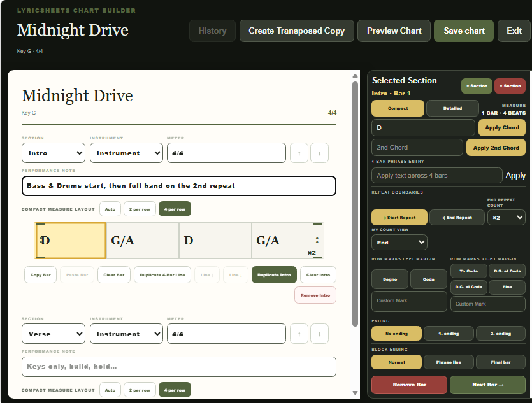This screenshot has height=403, width=532.
Task: Move Verse section down arrow
Action: tap(319, 334)
